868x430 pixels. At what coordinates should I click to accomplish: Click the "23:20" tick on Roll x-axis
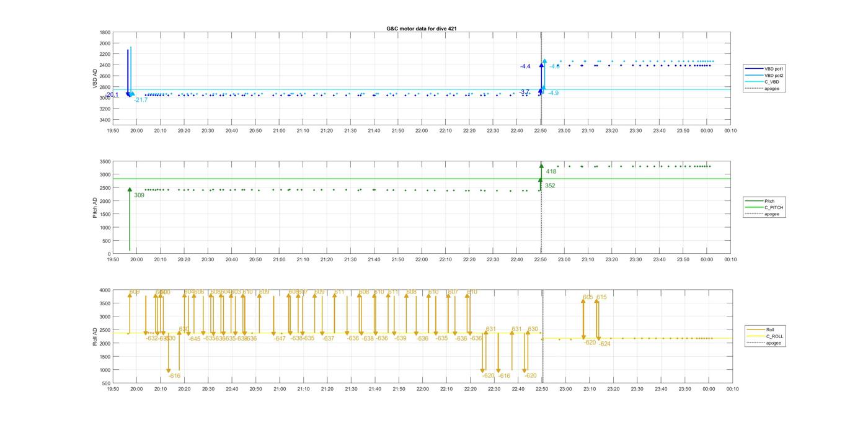click(613, 389)
